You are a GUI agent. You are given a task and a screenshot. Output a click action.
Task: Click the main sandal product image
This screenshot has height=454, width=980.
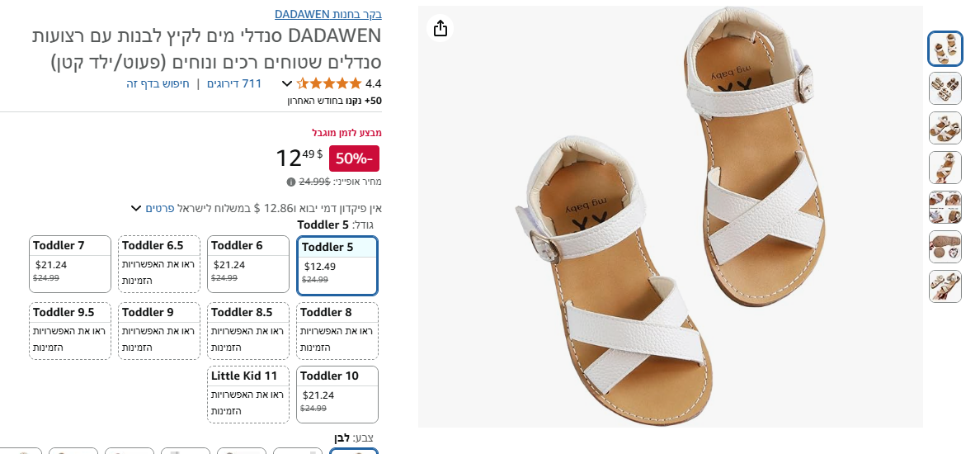[x=670, y=216]
